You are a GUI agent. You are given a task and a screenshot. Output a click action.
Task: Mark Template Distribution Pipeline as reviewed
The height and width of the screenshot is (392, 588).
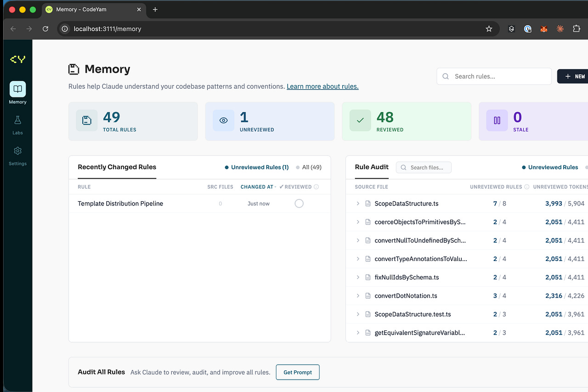pyautogui.click(x=299, y=204)
